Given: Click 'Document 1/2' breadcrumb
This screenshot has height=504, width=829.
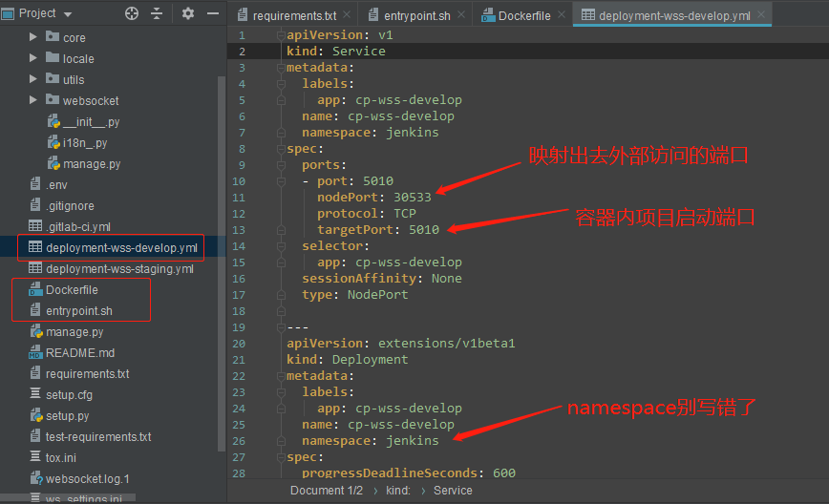Looking at the screenshot, I should click(327, 491).
